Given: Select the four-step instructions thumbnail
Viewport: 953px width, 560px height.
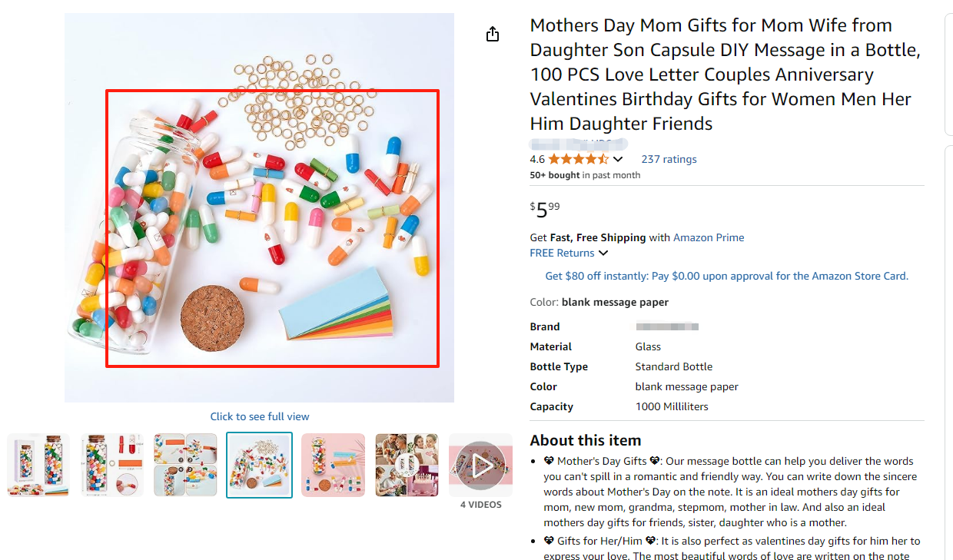Looking at the screenshot, I should click(x=185, y=465).
